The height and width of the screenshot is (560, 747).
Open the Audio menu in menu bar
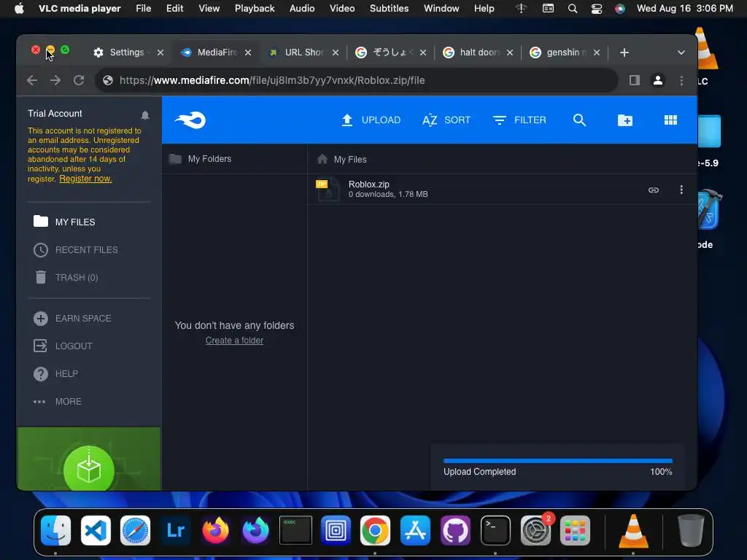pos(301,8)
